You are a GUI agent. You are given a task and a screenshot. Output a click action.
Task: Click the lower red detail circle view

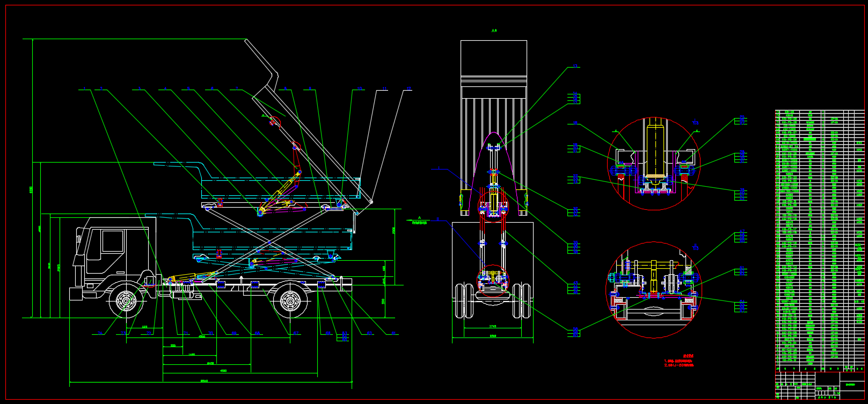pos(653,290)
